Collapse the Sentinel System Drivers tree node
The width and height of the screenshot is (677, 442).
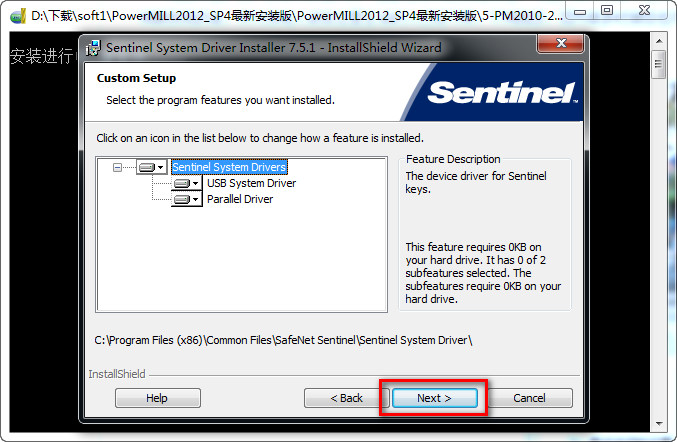(x=119, y=168)
